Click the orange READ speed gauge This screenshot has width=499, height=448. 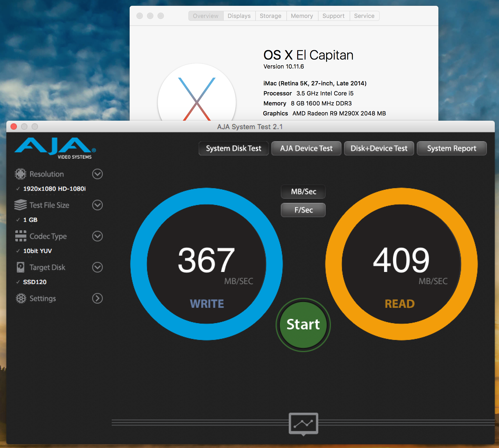click(x=401, y=264)
